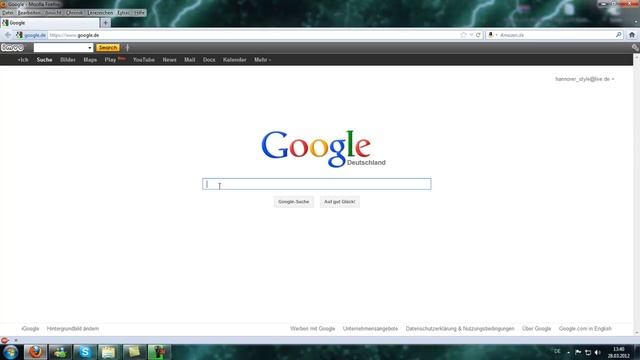Open the hannover_style account dropdown

[584, 79]
